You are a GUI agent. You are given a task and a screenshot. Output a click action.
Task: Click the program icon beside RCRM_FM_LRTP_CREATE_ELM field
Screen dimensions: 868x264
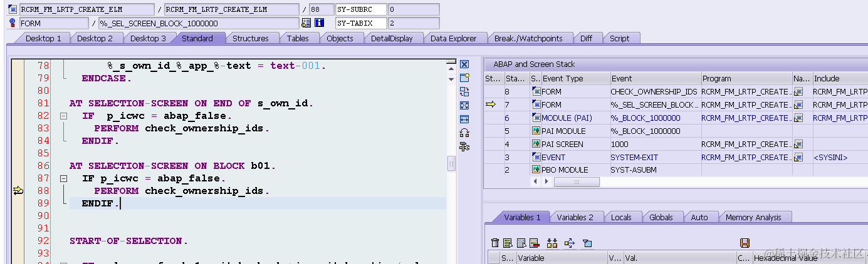point(13,9)
